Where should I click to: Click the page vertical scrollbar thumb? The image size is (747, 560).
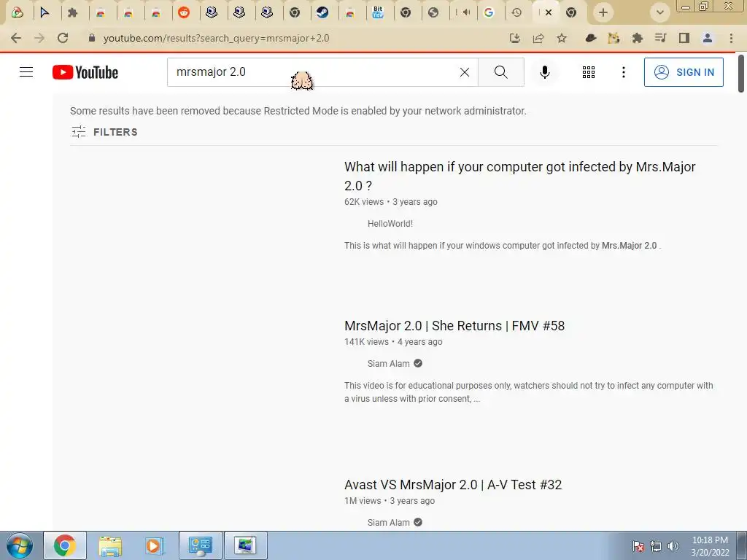741,74
